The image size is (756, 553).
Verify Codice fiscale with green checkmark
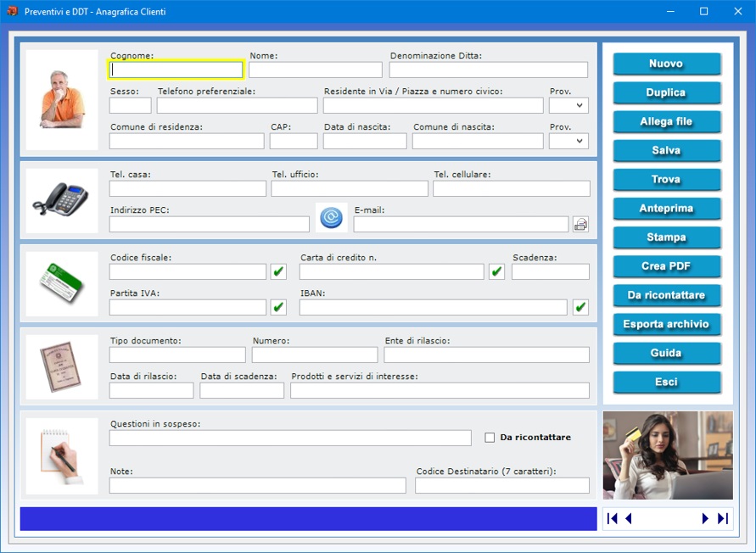tap(278, 272)
